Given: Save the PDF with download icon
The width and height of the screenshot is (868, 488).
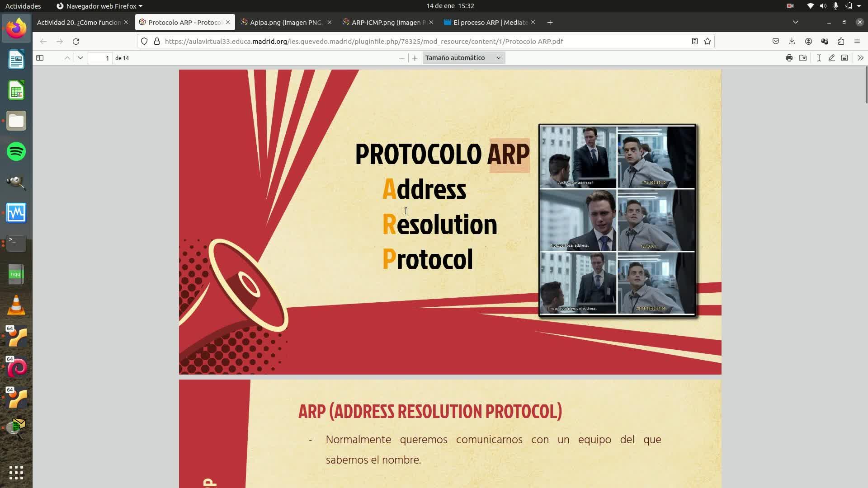Looking at the screenshot, I should coord(803,58).
